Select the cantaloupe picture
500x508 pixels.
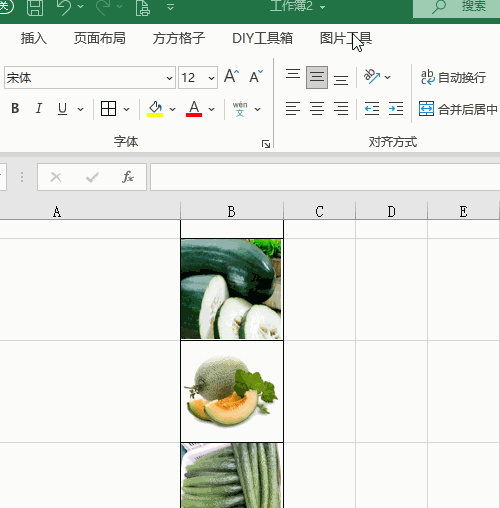(x=232, y=392)
